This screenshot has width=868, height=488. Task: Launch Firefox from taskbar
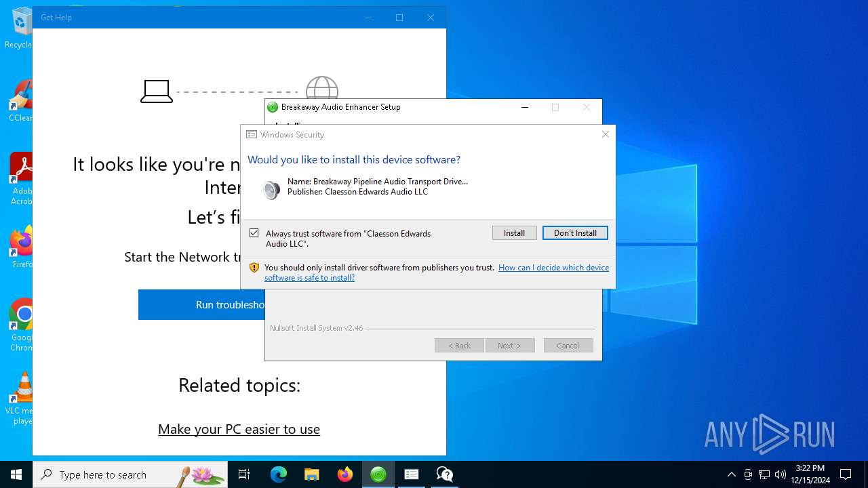point(345,474)
